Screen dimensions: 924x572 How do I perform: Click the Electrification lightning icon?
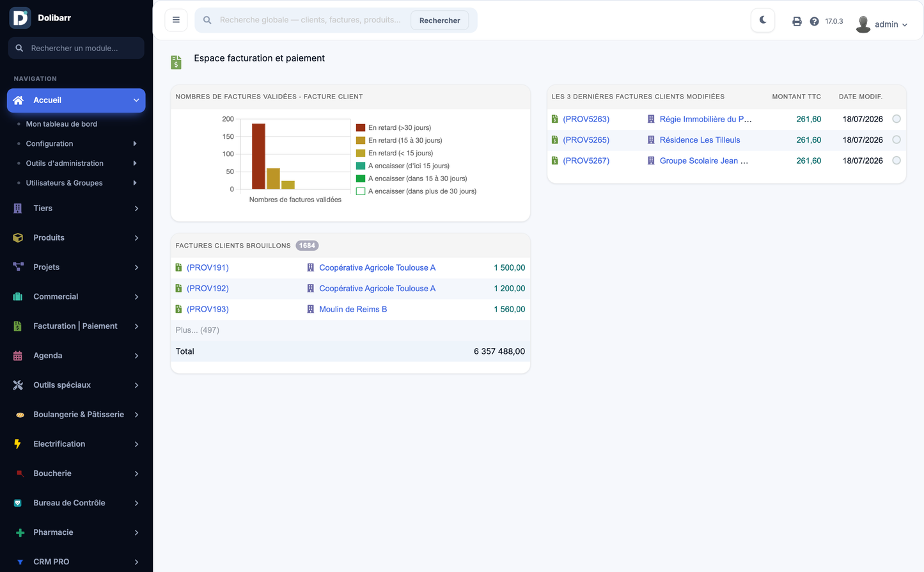tap(18, 444)
